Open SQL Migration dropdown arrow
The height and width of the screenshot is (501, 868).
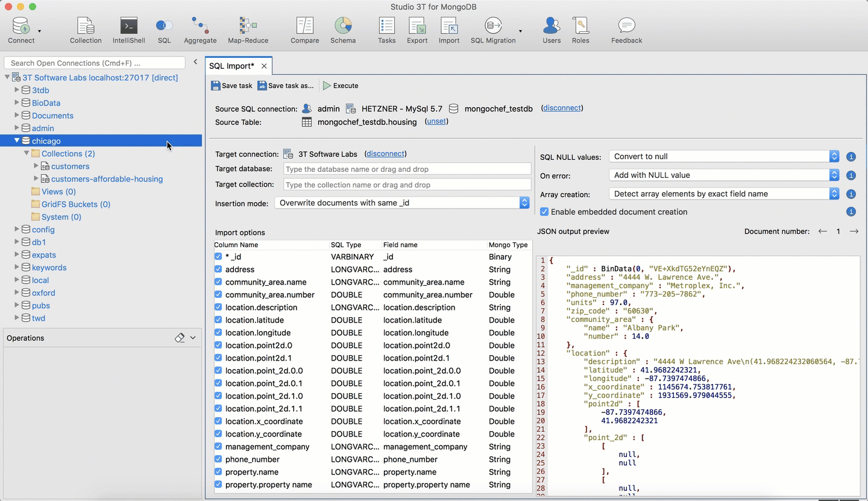coord(520,31)
